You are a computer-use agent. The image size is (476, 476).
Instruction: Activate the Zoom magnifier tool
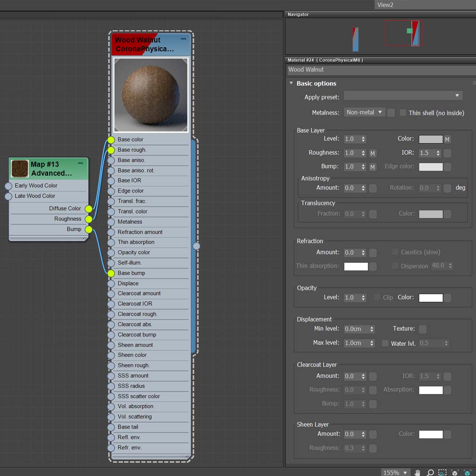pyautogui.click(x=430, y=473)
